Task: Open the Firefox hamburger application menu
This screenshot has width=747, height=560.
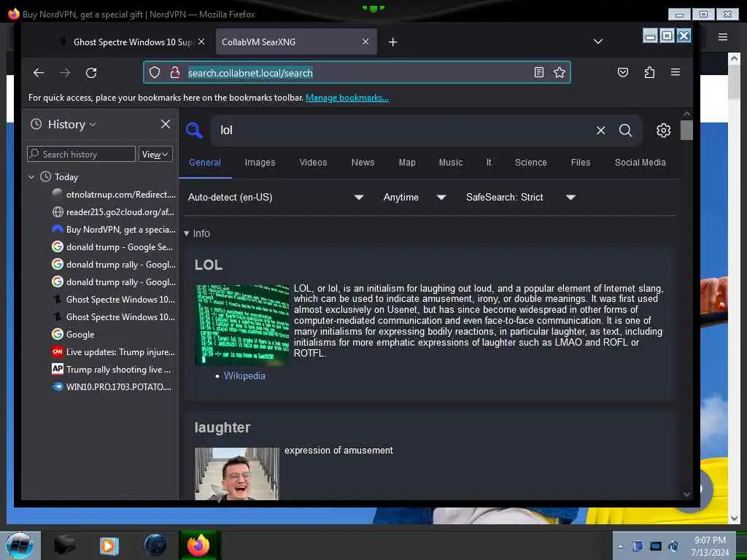Action: (x=676, y=72)
